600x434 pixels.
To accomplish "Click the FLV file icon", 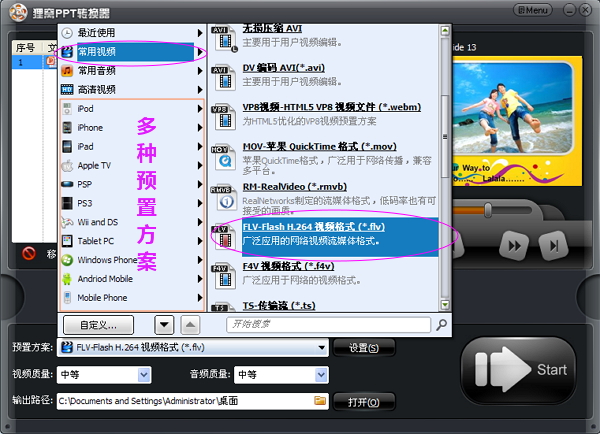I will 224,237.
